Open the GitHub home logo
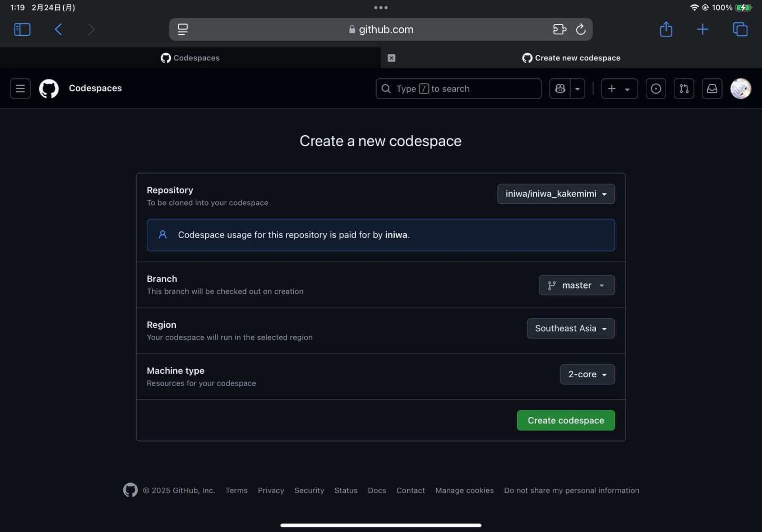 point(48,89)
